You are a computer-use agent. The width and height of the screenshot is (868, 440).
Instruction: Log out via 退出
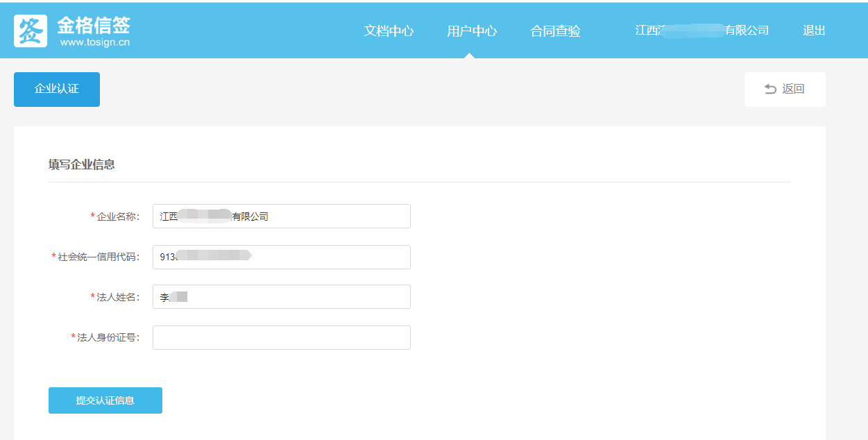pos(814,31)
